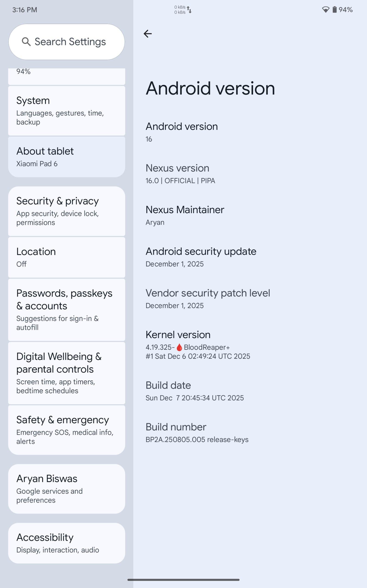
Task: Open Security & privacy settings
Action: 67,211
